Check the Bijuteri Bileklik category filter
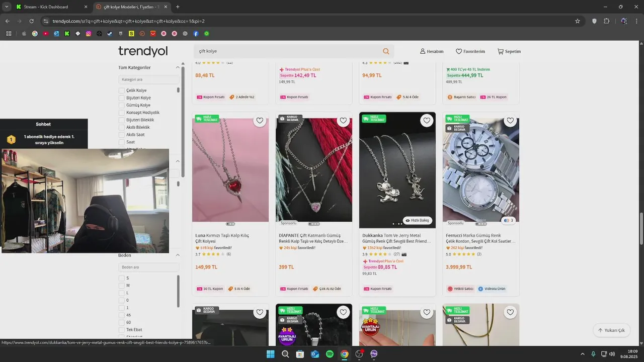The width and height of the screenshot is (644, 362). (x=121, y=120)
